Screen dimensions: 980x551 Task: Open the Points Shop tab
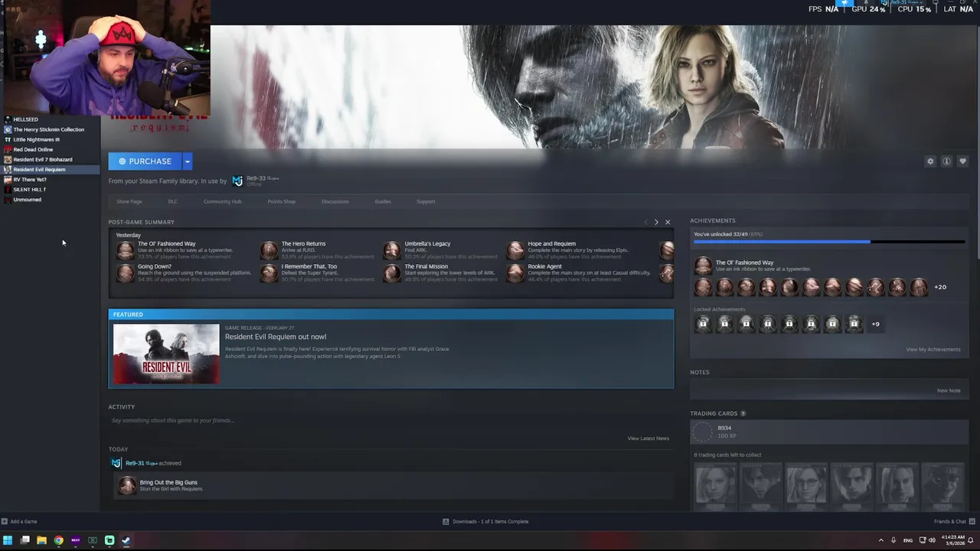coord(281,201)
